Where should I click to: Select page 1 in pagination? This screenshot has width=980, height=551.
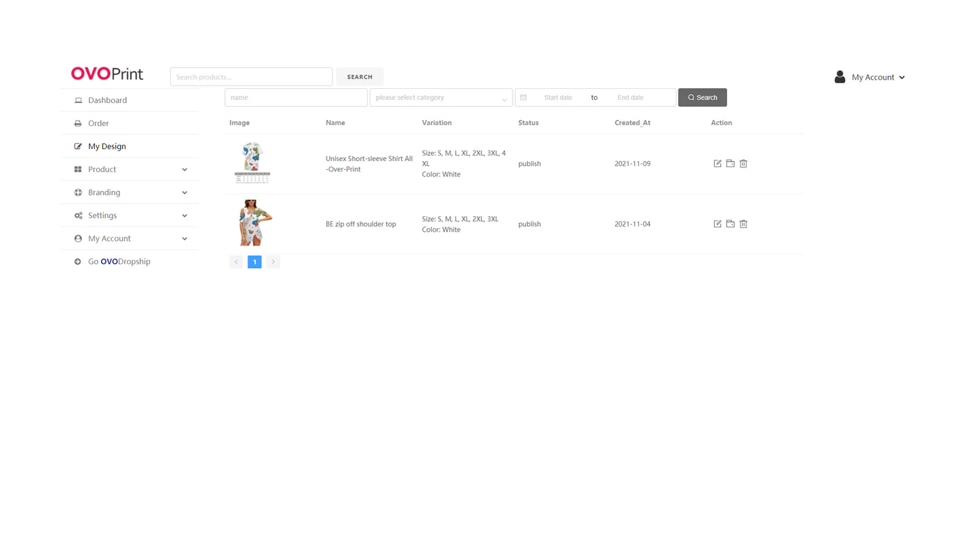pyautogui.click(x=255, y=262)
